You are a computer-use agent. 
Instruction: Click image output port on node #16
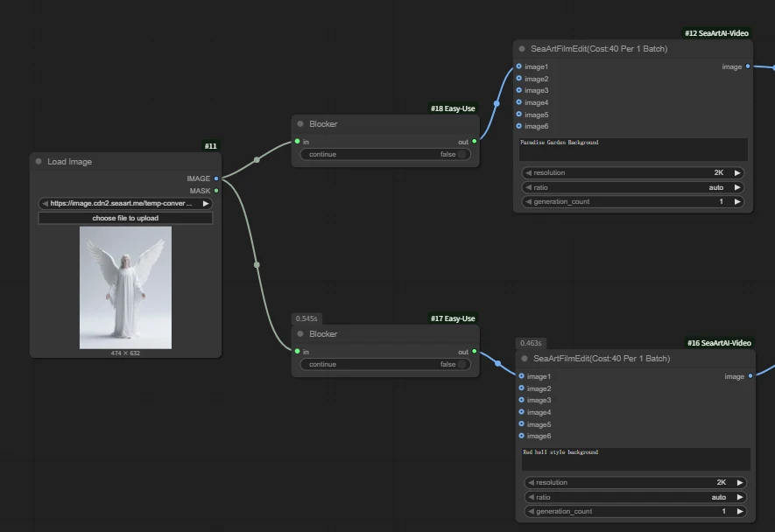pos(750,376)
